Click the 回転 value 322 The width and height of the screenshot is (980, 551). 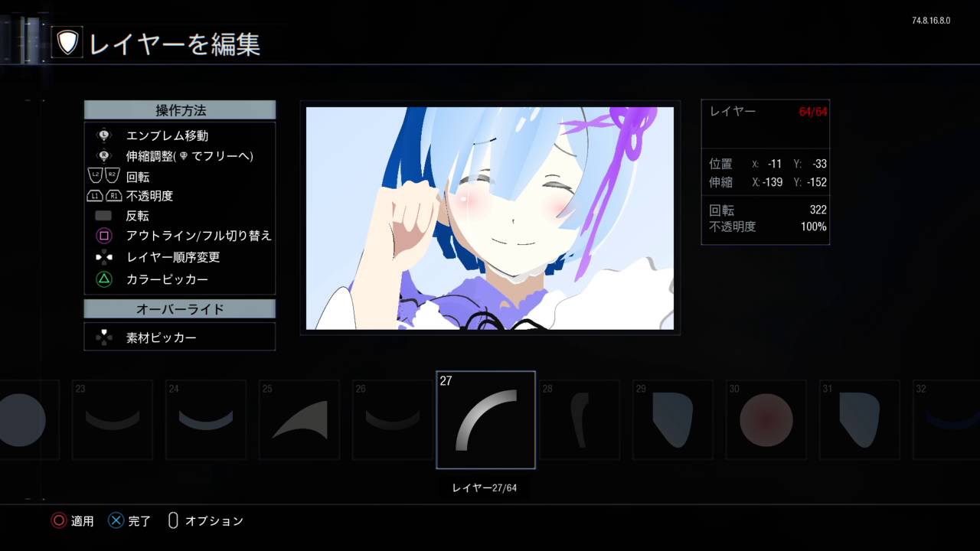click(x=818, y=210)
